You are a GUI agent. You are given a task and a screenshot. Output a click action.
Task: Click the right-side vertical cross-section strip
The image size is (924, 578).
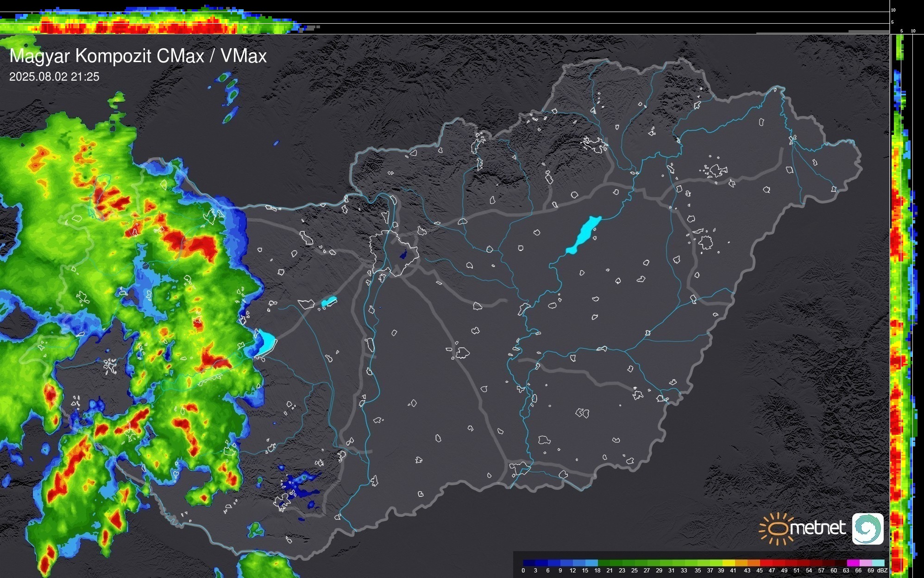tap(899, 301)
